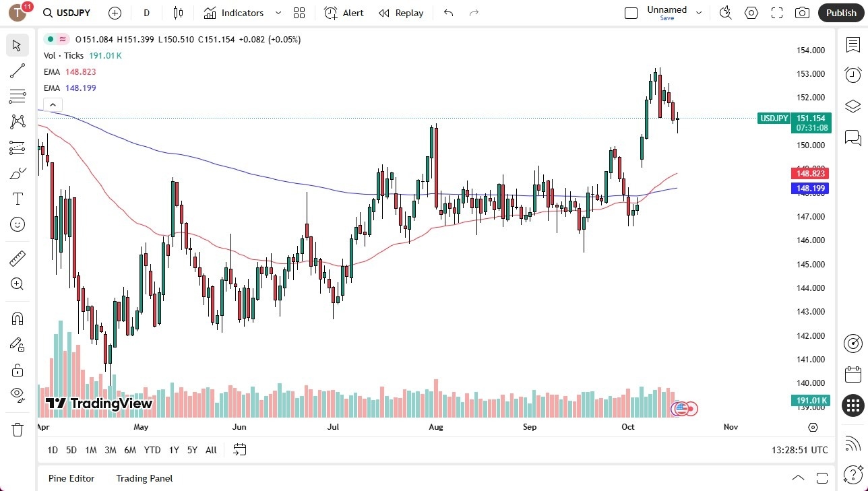Open the Object Tree layers panel
Screen dimensions: 868x491
click(852, 106)
